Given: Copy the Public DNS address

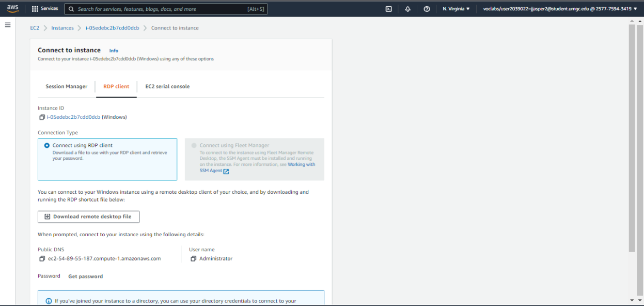Looking at the screenshot, I should pos(42,259).
